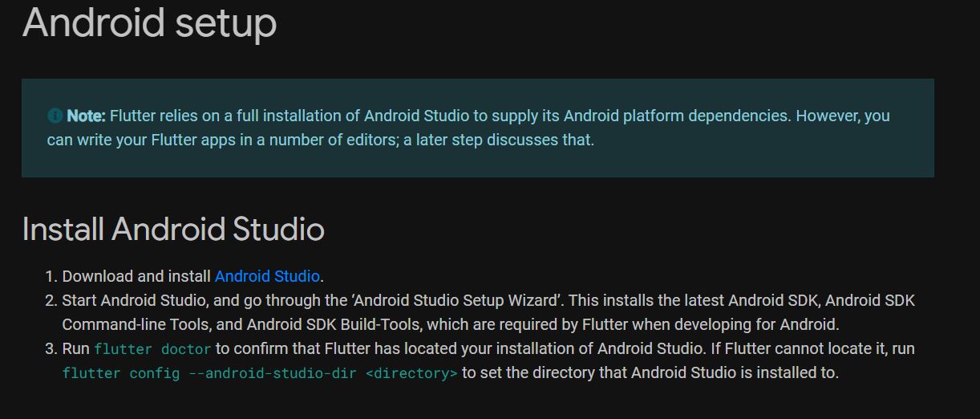Viewport: 980px width, 419px height.
Task: Click the 'flutter config --android-studio-dir <directory>' code
Action: [x=260, y=373]
